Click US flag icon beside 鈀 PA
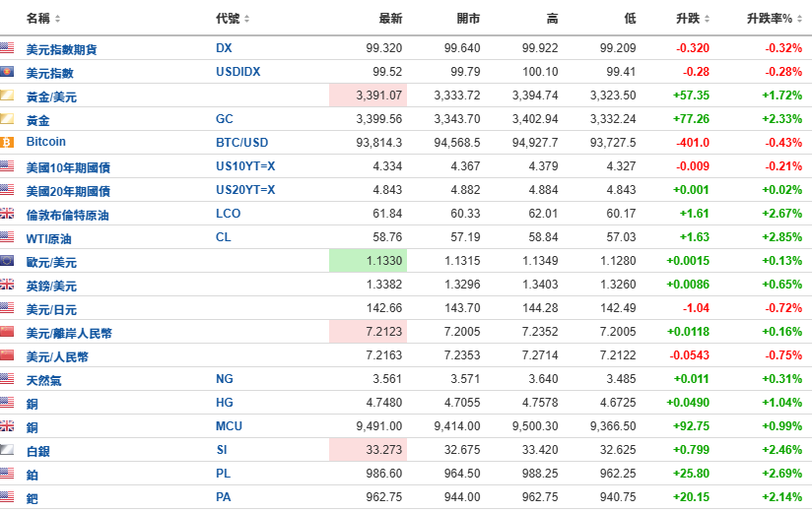Image resolution: width=812 pixels, height=512 pixels. (x=7, y=496)
